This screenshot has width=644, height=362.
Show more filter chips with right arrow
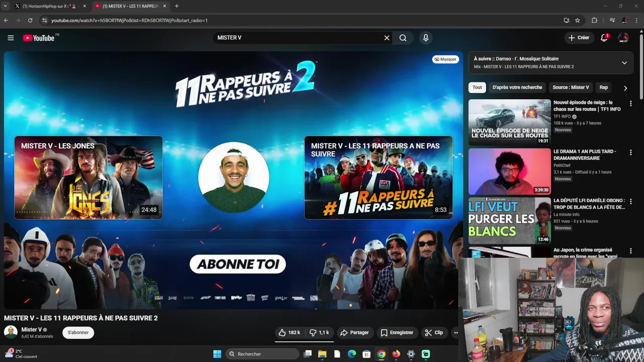[x=625, y=88]
